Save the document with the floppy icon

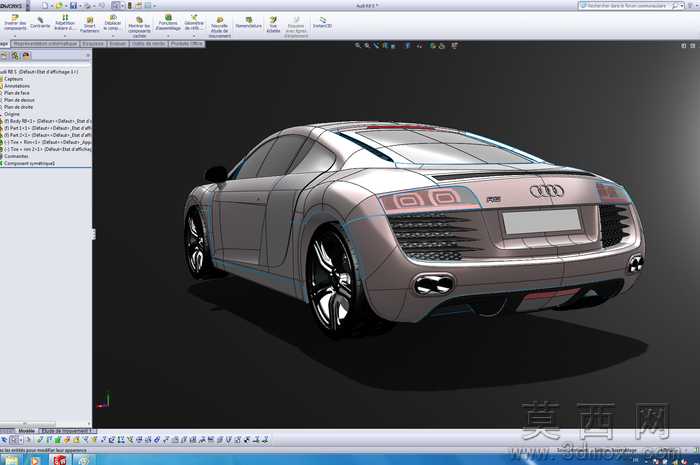point(73,6)
